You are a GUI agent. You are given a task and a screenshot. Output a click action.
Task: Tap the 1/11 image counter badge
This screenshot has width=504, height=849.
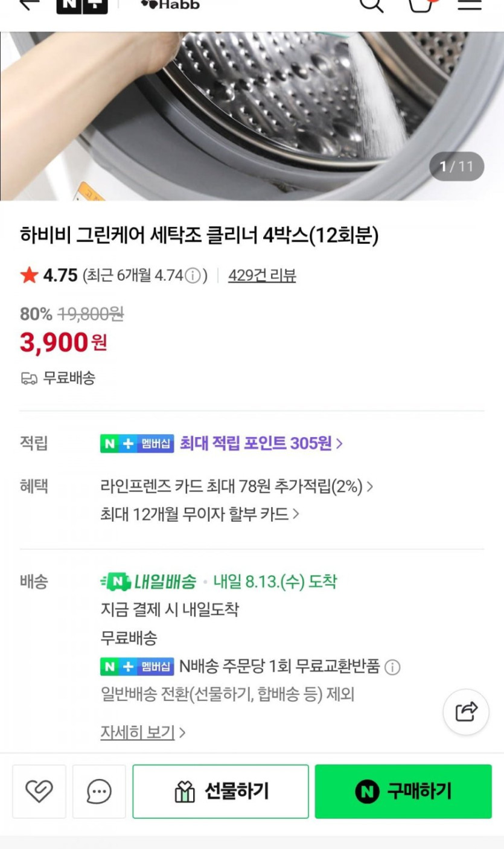tap(456, 167)
